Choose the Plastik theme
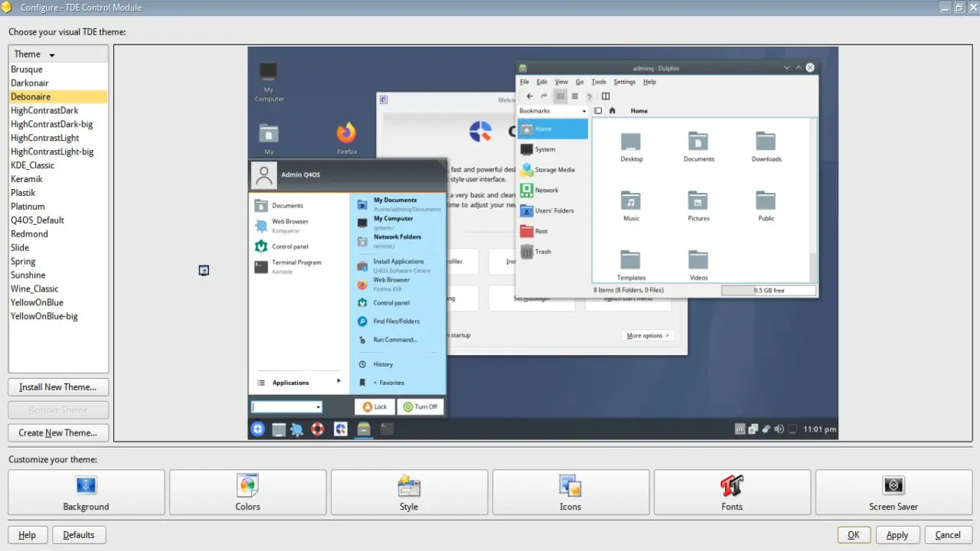 [x=58, y=193]
